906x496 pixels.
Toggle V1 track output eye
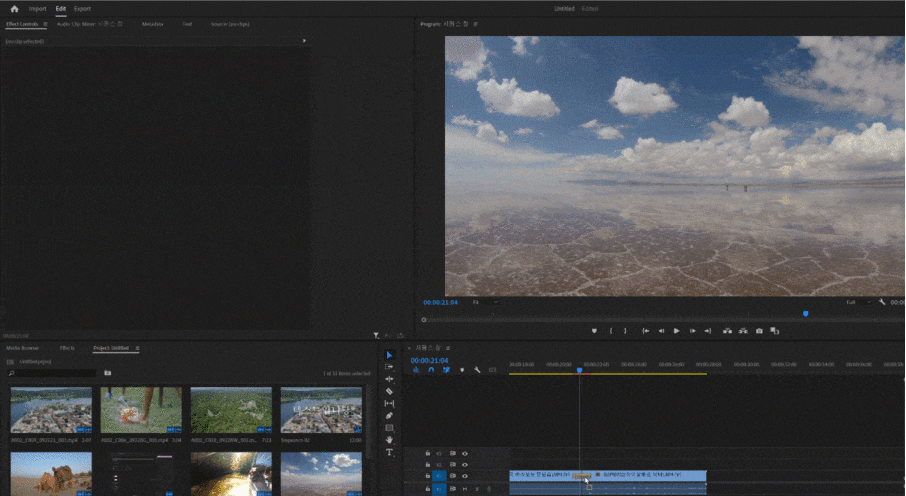click(465, 476)
